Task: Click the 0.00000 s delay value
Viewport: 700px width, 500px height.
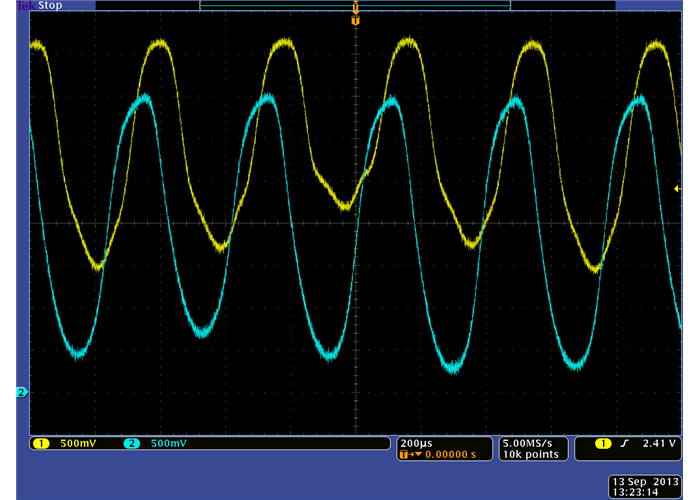Action: click(x=446, y=455)
